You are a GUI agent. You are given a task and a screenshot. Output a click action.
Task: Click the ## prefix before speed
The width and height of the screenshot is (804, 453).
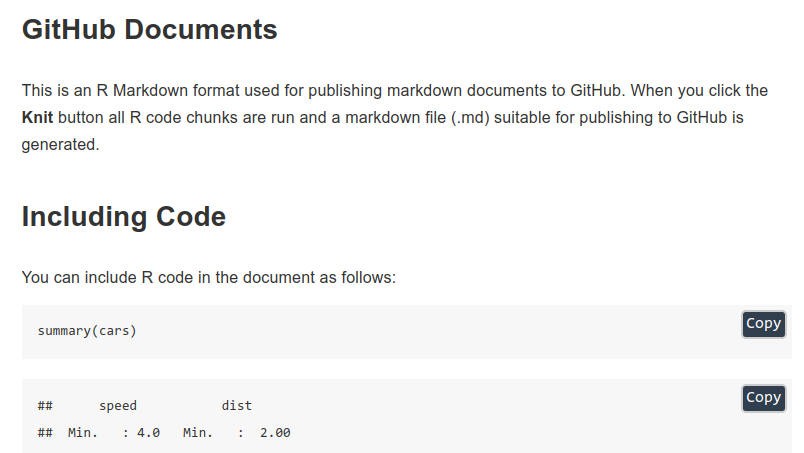[45, 406]
